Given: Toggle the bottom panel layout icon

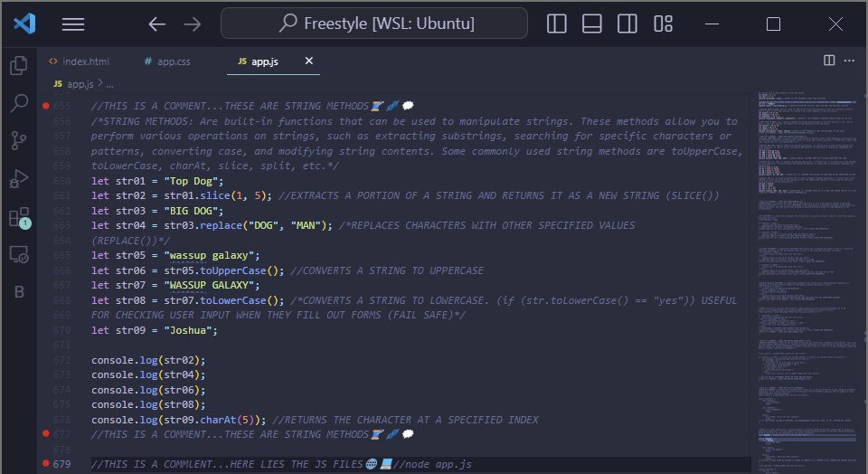Looking at the screenshot, I should pos(591,24).
